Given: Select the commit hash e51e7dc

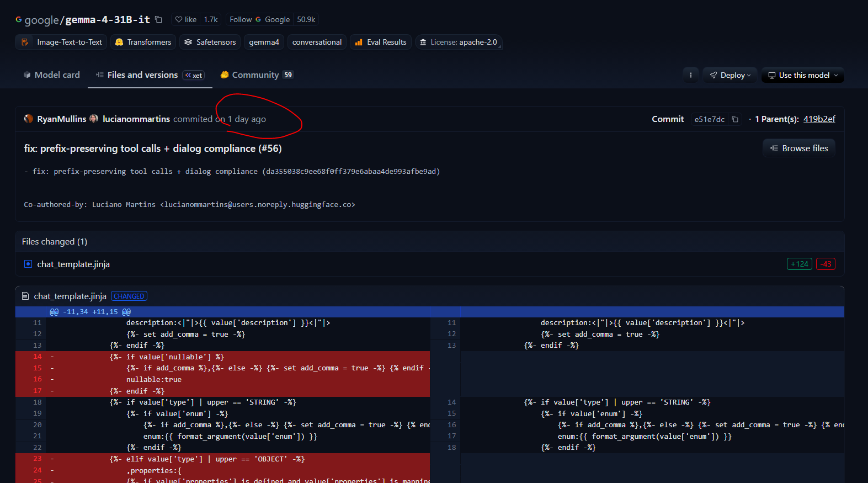Looking at the screenshot, I should pyautogui.click(x=710, y=119).
